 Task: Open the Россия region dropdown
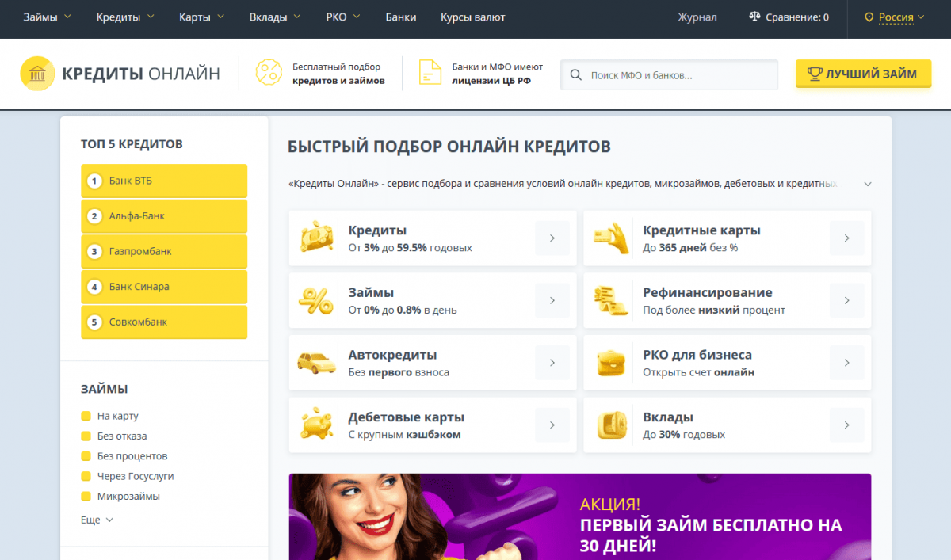tap(895, 17)
